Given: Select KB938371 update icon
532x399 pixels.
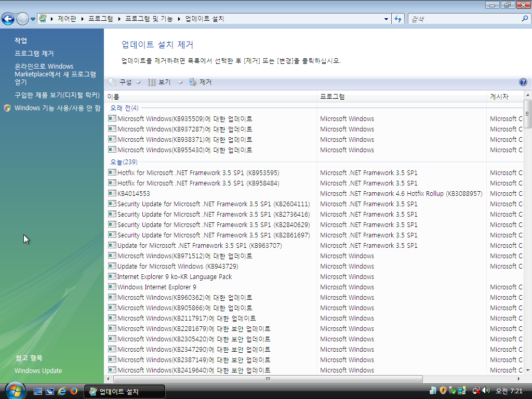Looking at the screenshot, I should (112, 139).
